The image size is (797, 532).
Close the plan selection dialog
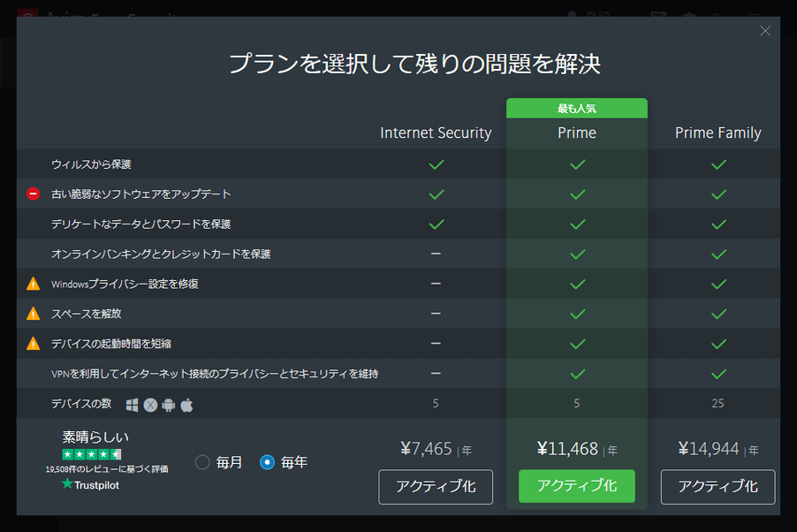[x=765, y=31]
